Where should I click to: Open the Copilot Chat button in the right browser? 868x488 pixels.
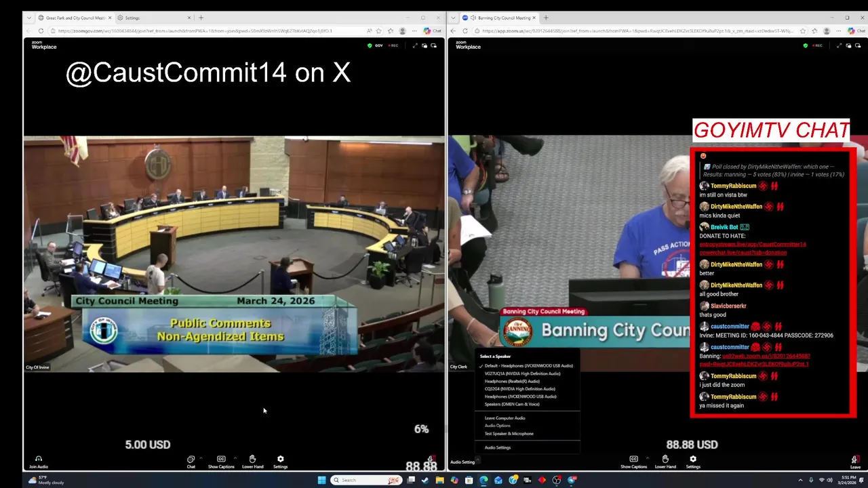(x=856, y=30)
